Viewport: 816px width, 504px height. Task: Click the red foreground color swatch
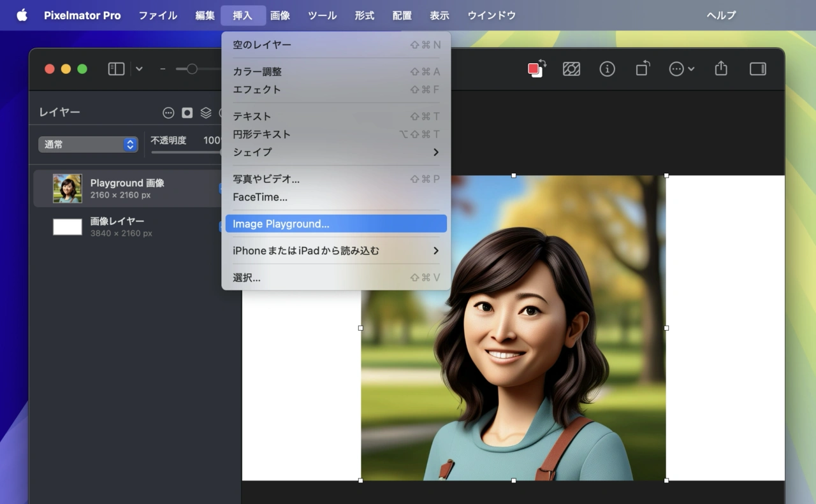click(534, 69)
